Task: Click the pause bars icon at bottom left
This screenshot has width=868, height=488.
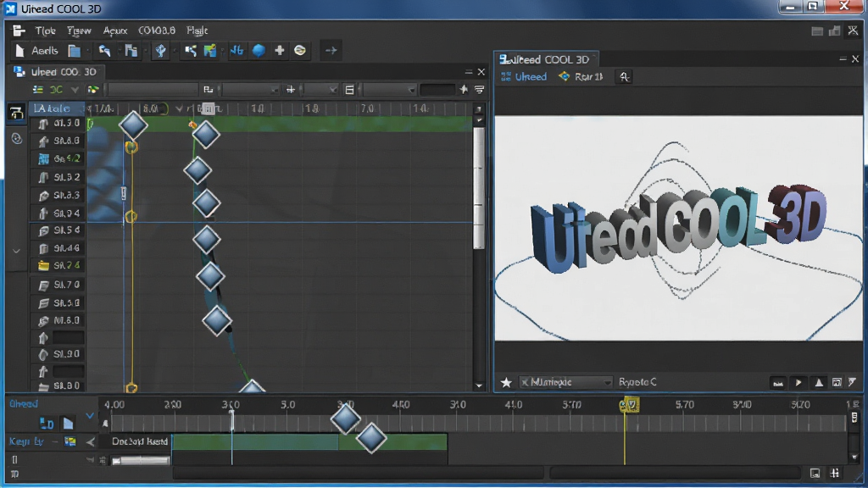Action: tap(15, 459)
